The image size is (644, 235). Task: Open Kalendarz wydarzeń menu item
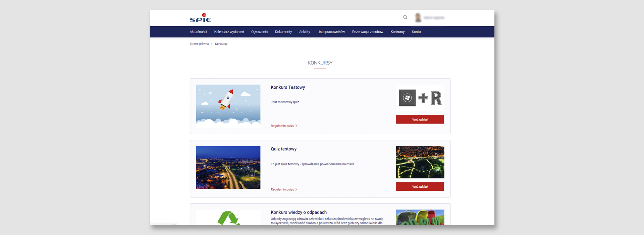pos(229,32)
